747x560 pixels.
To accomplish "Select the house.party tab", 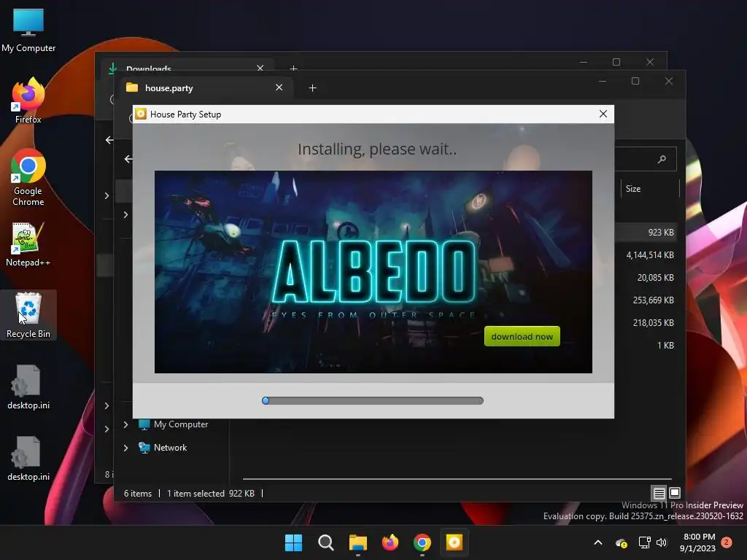I will pos(206,87).
